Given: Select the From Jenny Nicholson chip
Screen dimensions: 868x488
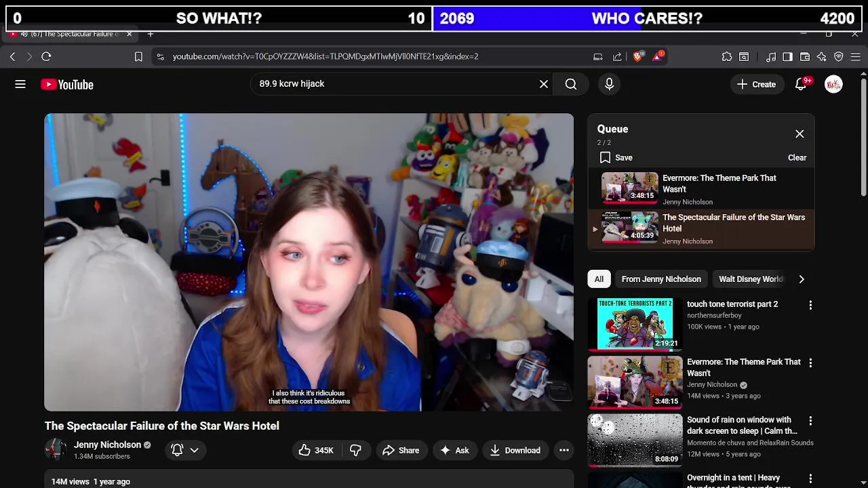Looking at the screenshot, I should point(661,279).
